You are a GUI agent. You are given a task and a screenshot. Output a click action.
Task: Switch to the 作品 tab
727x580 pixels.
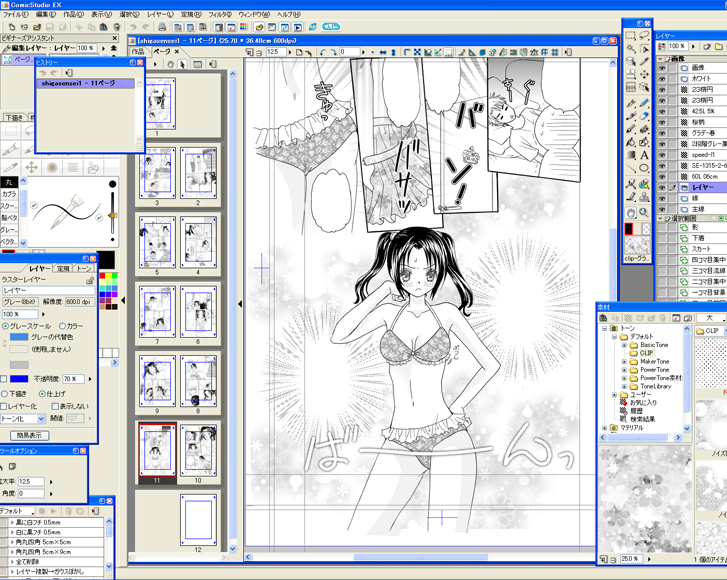[138, 51]
